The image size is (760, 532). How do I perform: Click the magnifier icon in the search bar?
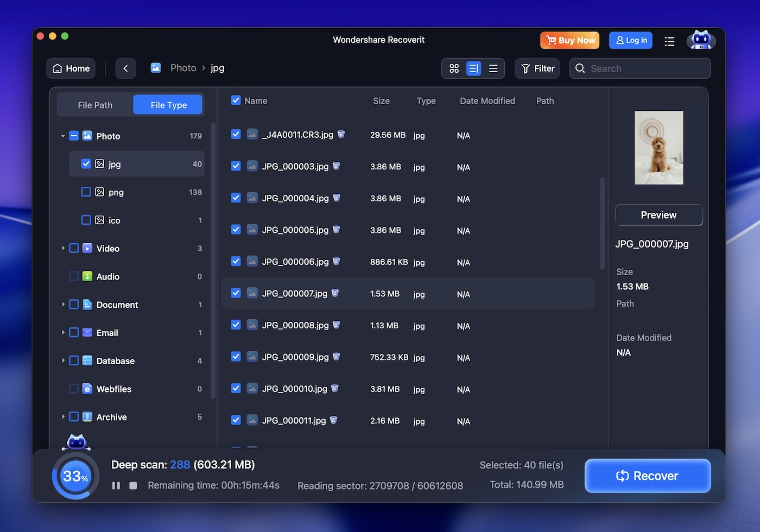point(580,68)
